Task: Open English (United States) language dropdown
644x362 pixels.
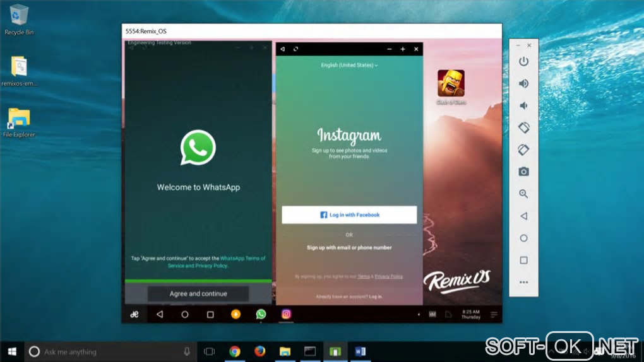Action: click(349, 65)
